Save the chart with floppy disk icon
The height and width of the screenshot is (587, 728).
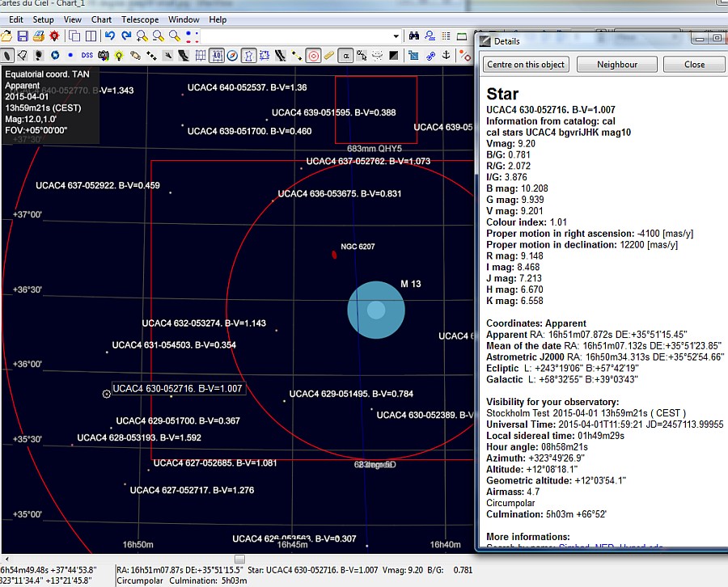[23, 36]
